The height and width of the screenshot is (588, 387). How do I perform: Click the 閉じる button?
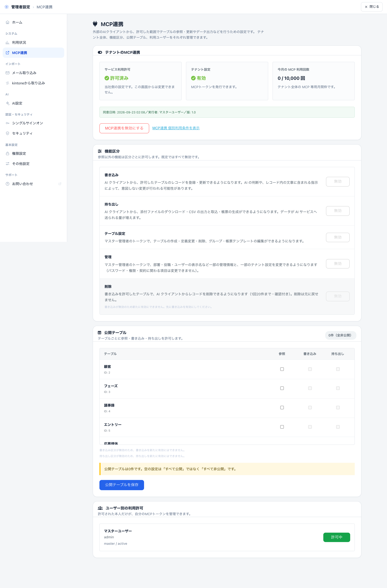[372, 7]
